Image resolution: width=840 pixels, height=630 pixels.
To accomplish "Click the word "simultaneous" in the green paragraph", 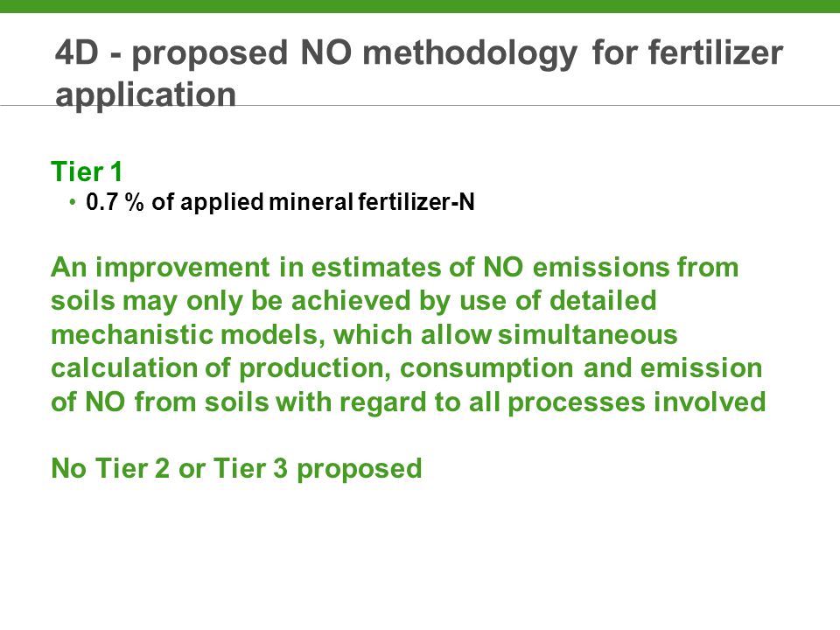I will click(588, 334).
